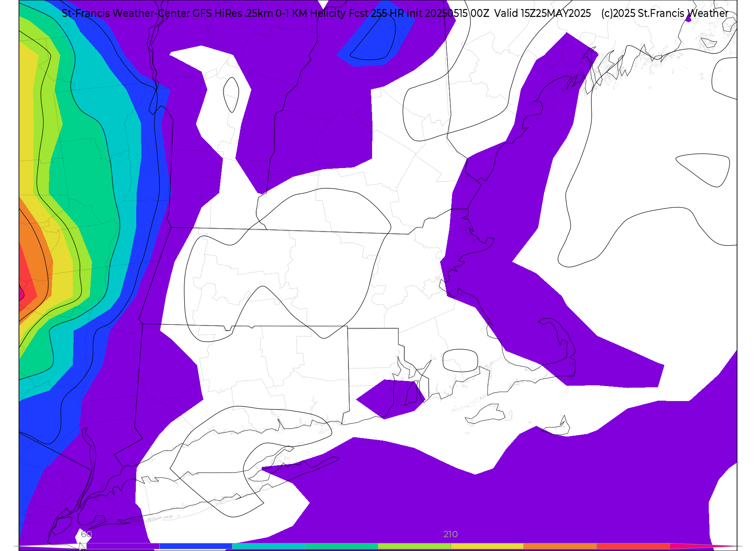Click the purple segment of the color bar
Image resolution: width=756 pixels, height=551 pixels.
pos(123,546)
